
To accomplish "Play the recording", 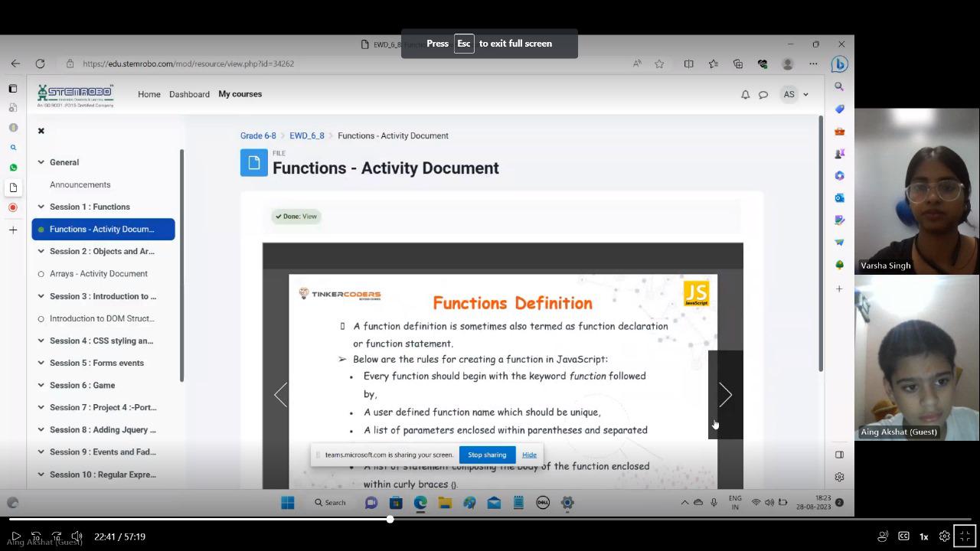I will point(15,536).
